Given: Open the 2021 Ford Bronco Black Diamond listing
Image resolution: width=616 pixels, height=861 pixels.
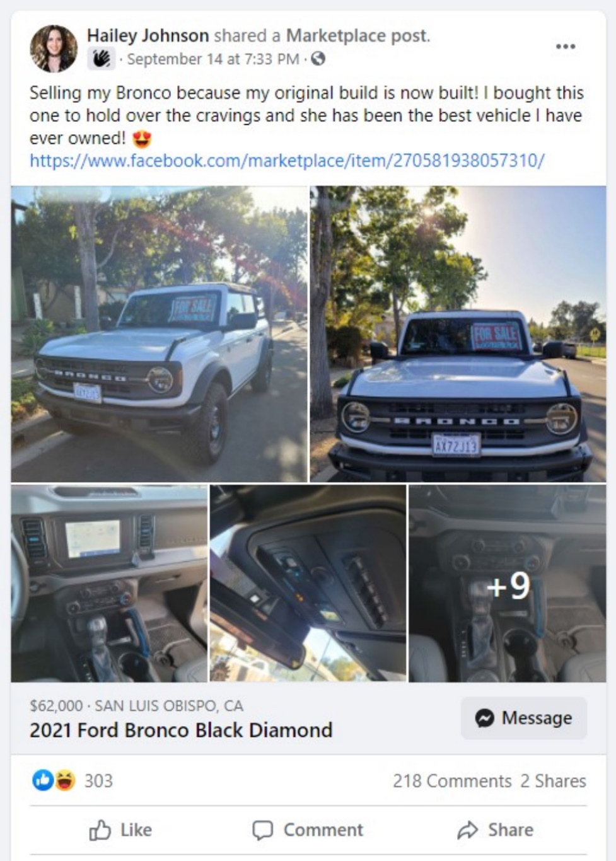Looking at the screenshot, I should coord(181,730).
